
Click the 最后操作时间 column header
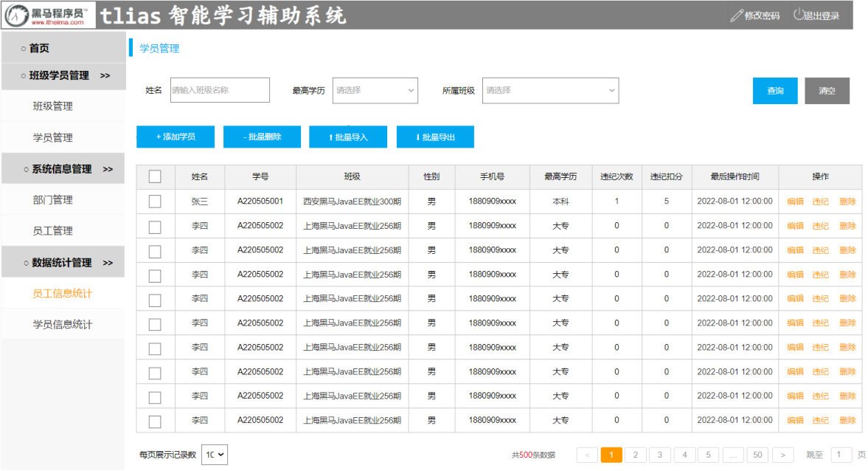click(735, 176)
